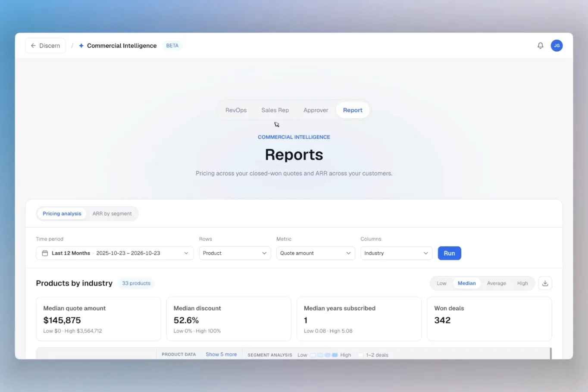588x392 pixels.
Task: Click the 1–2 deals legend box
Action: click(x=360, y=355)
